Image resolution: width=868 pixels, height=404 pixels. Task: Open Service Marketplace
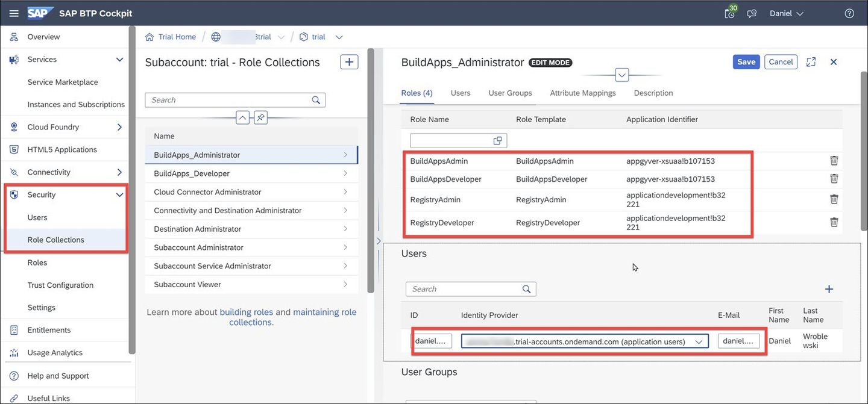tap(63, 82)
